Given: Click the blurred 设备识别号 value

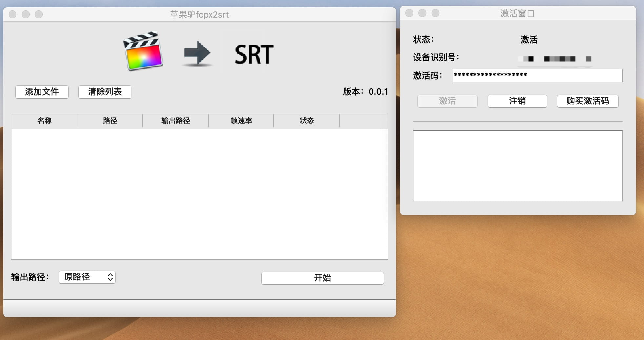Looking at the screenshot, I should tap(555, 59).
